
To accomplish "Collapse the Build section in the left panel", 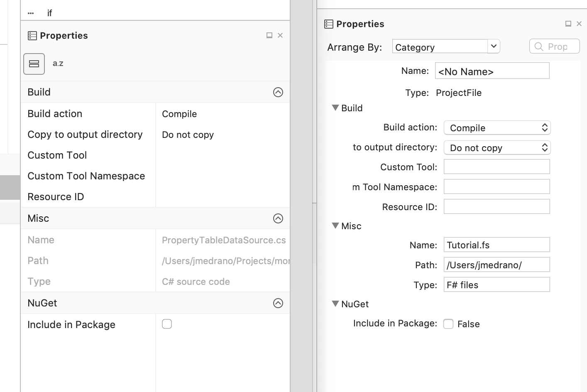I will (x=278, y=92).
